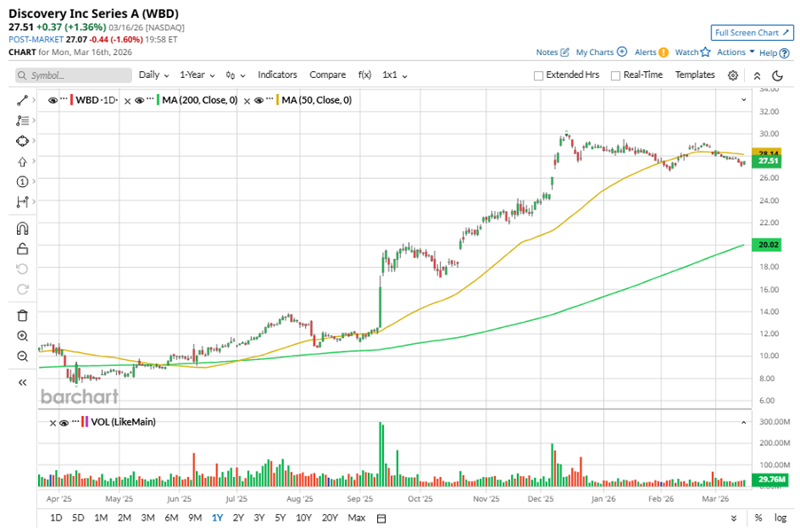The width and height of the screenshot is (800, 532).
Task: Pick the numbered label tool
Action: [x=22, y=182]
